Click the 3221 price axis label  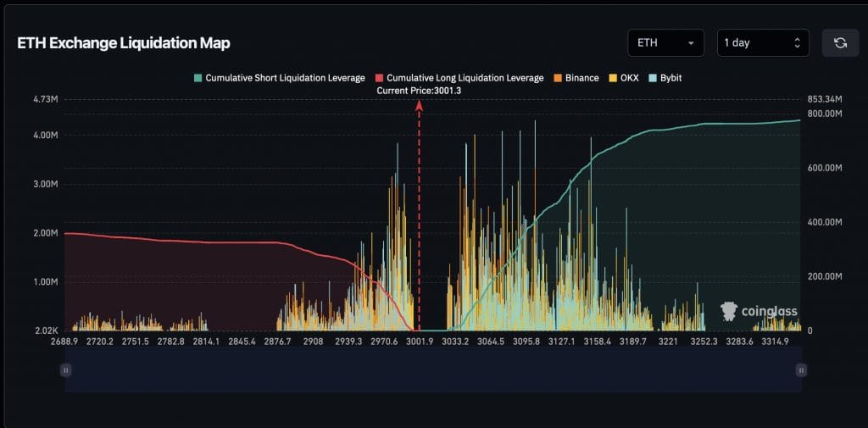668,342
